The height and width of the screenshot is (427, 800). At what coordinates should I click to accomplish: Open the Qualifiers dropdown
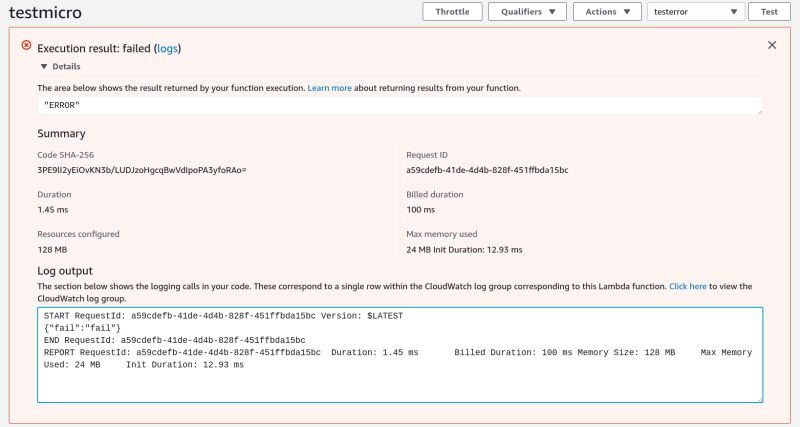click(x=527, y=12)
